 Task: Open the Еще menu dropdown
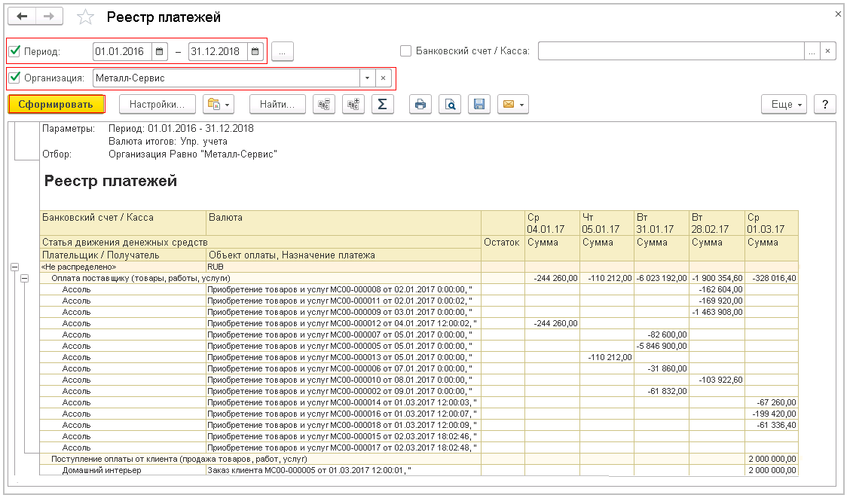point(784,104)
